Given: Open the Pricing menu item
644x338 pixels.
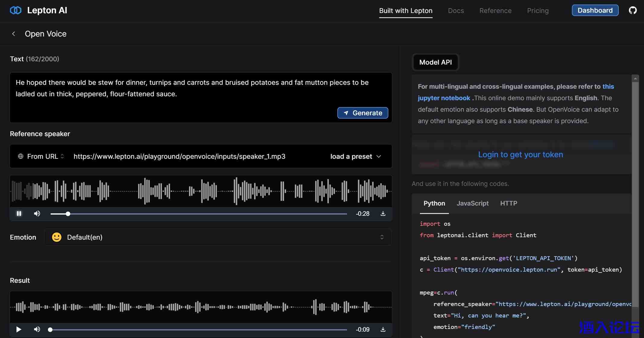Looking at the screenshot, I should click(538, 11).
